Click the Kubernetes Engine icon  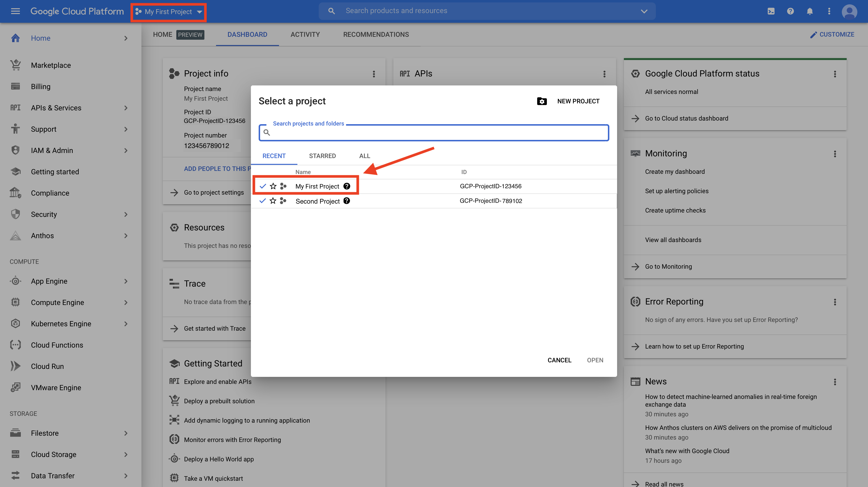click(x=15, y=323)
